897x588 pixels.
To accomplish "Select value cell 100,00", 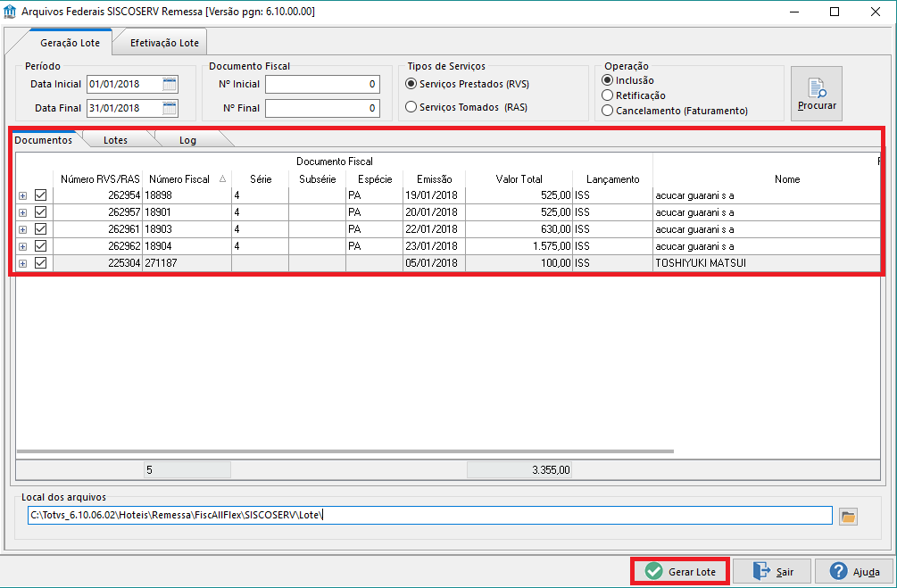I will (519, 263).
